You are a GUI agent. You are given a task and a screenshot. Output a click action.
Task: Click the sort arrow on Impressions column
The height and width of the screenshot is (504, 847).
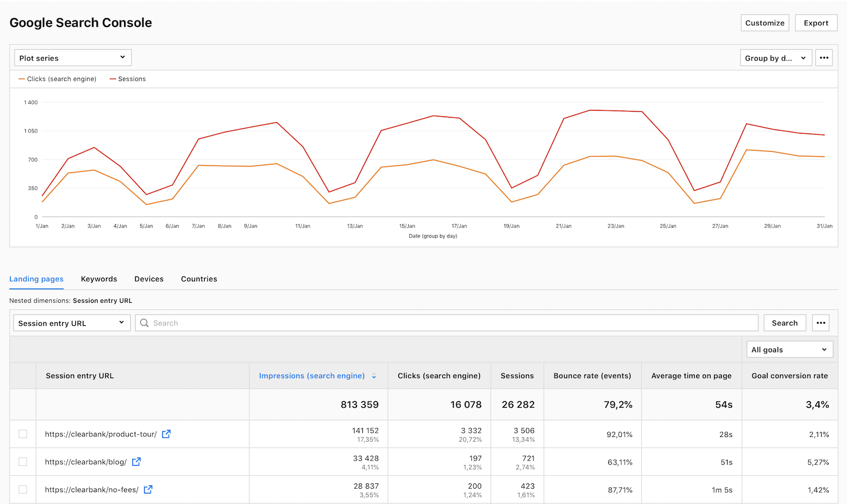[374, 376]
